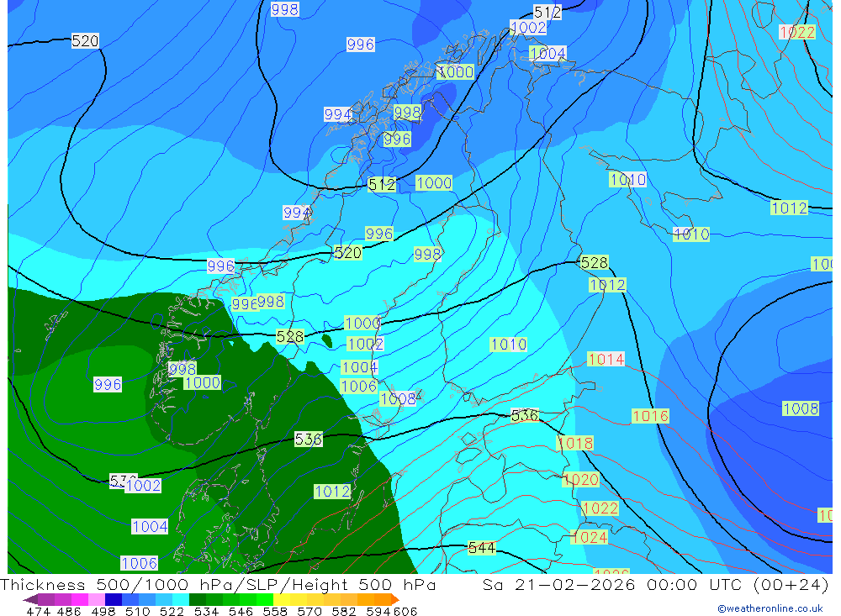The height and width of the screenshot is (616, 841).
Task: Click the magenta swatch in the thickness legend
Action: tap(79, 599)
